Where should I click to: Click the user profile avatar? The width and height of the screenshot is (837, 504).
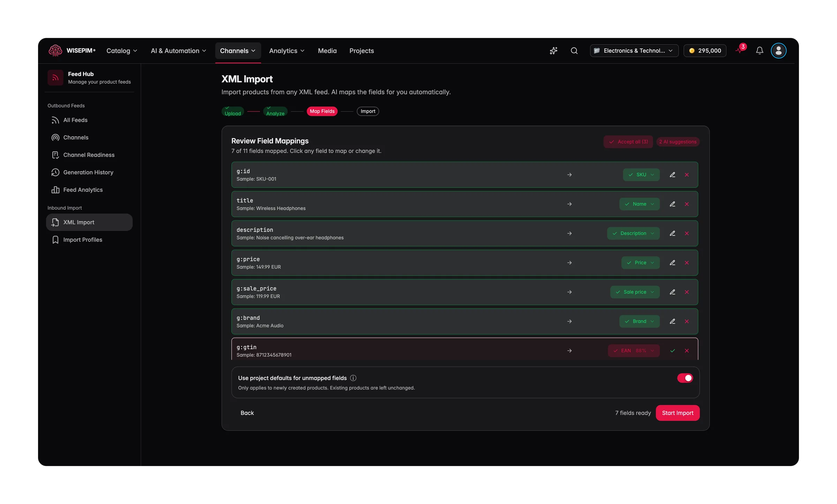(x=778, y=51)
